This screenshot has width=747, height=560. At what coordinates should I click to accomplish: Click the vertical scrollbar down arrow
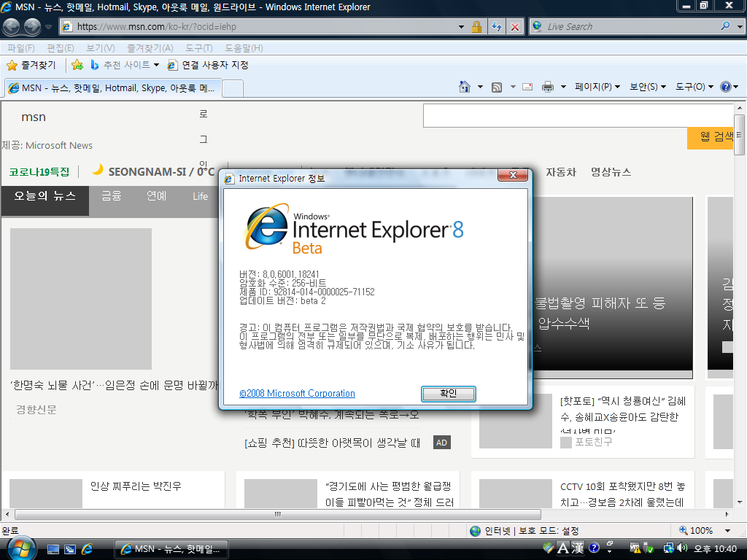tap(740, 502)
